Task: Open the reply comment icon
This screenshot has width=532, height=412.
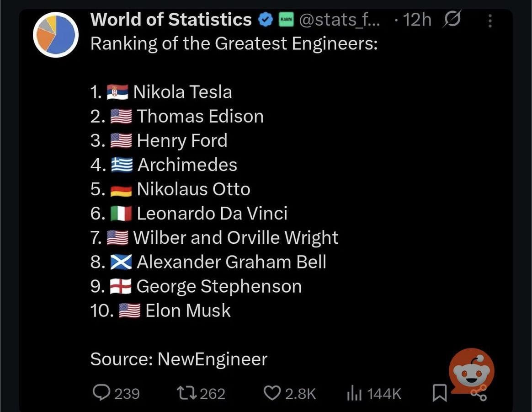Action: coord(101,393)
